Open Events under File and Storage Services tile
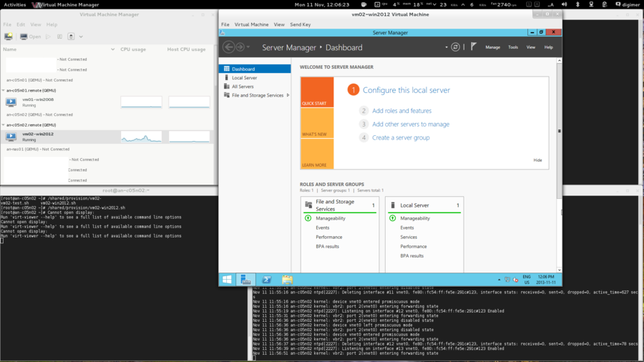 click(323, 228)
